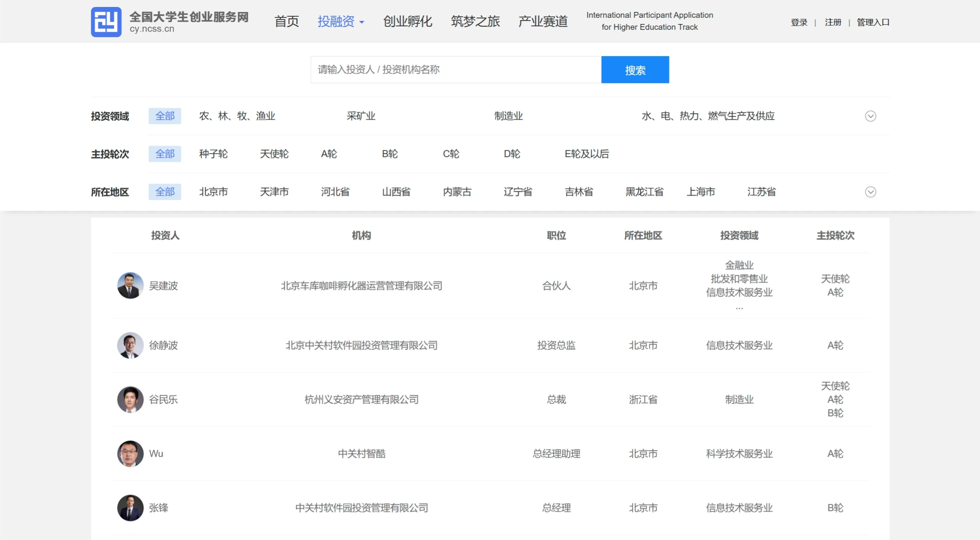Viewport: 980px width, 540px height.
Task: Open investor name 谷民乐
Action: tap(163, 400)
